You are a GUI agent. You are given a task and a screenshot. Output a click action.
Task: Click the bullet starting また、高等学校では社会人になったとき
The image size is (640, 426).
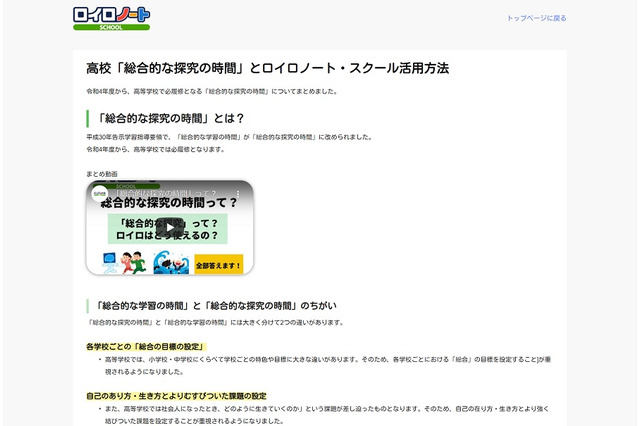(327, 415)
